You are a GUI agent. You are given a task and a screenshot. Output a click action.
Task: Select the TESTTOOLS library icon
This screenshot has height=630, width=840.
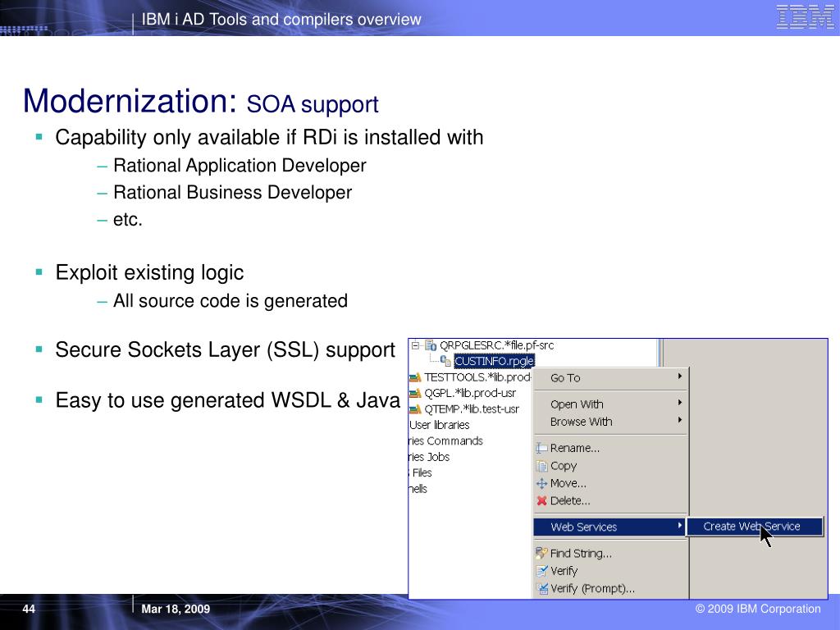(x=415, y=377)
